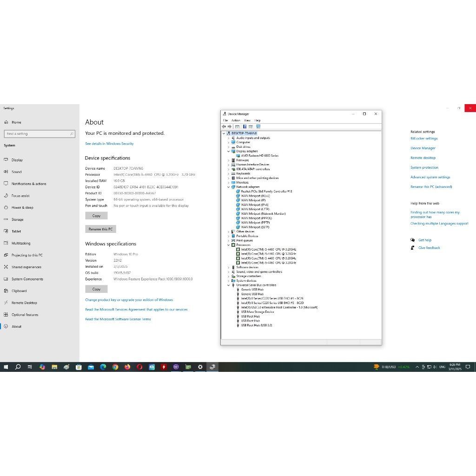Launch Firefox from the taskbar
The height and width of the screenshot is (476, 476).
[x=127, y=367]
